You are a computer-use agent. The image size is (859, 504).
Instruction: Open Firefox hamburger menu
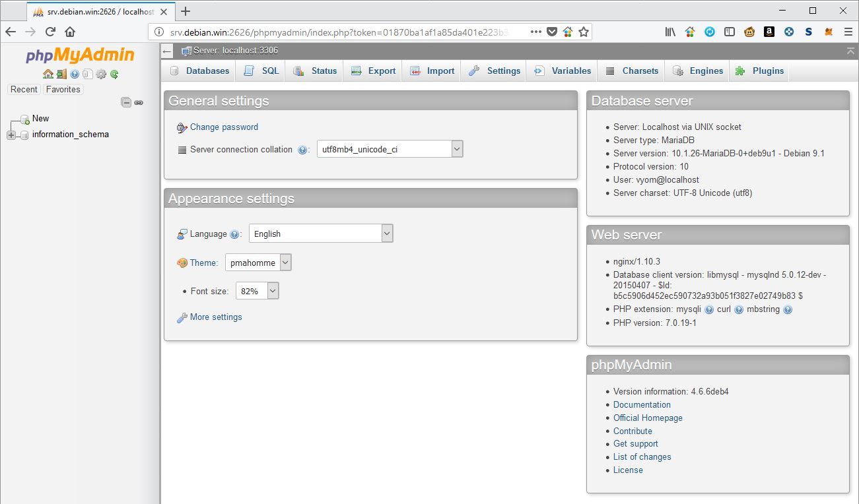[x=848, y=32]
